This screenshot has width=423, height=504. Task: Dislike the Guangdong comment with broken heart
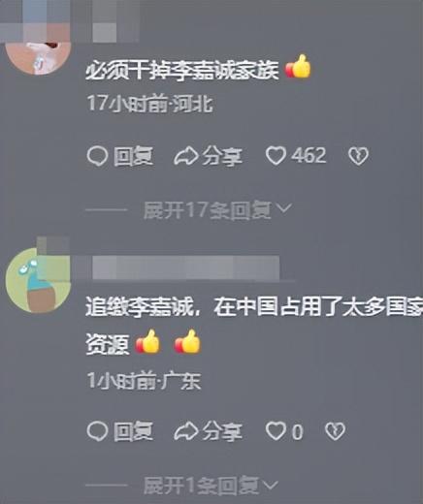click(335, 431)
